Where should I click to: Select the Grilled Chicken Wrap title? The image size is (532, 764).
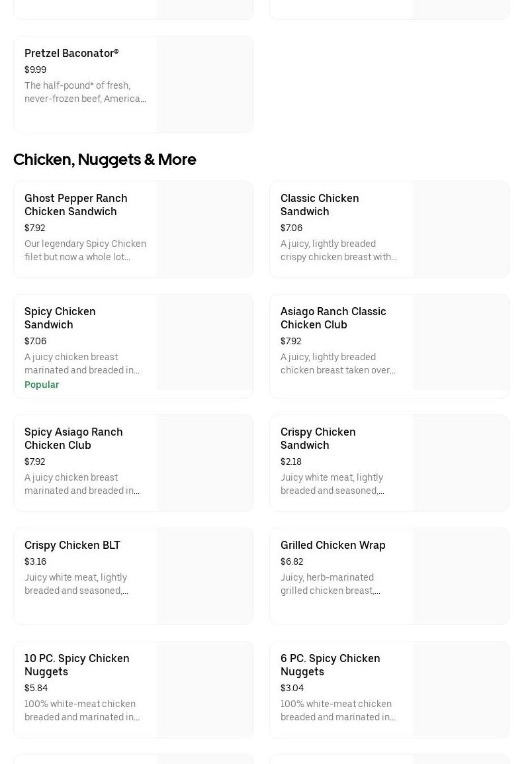coord(333,545)
